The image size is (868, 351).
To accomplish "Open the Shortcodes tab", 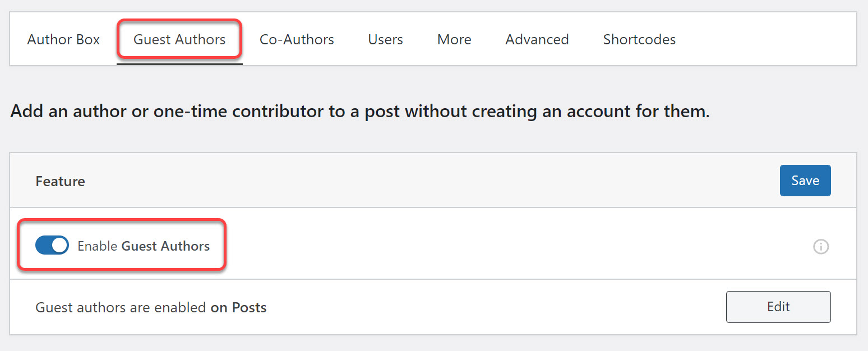I will [639, 40].
